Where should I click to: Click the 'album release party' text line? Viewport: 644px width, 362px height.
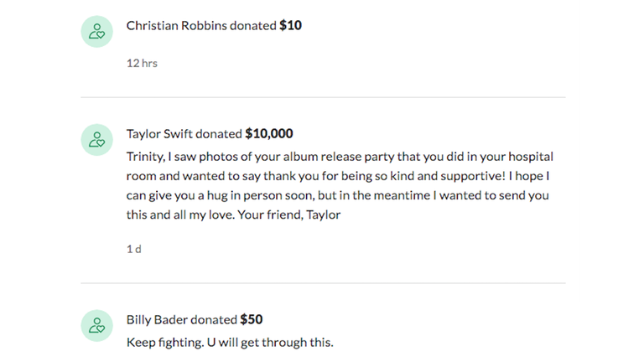[340, 157]
